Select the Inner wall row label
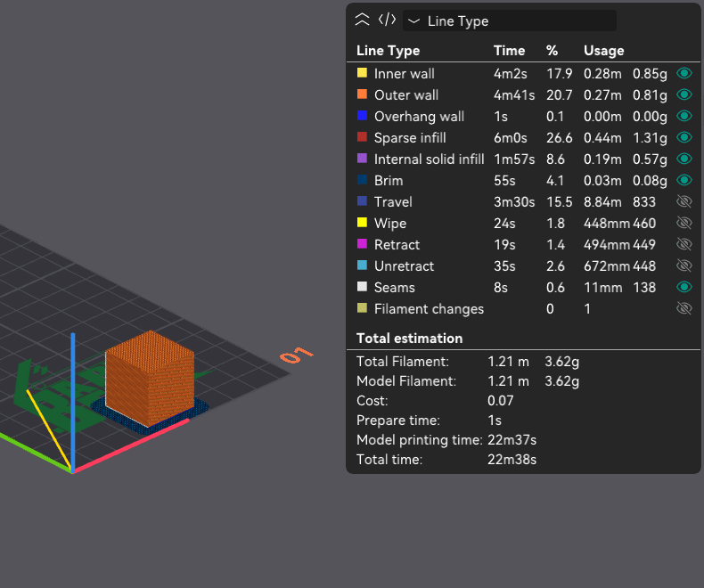This screenshot has width=704, height=588. (x=404, y=74)
